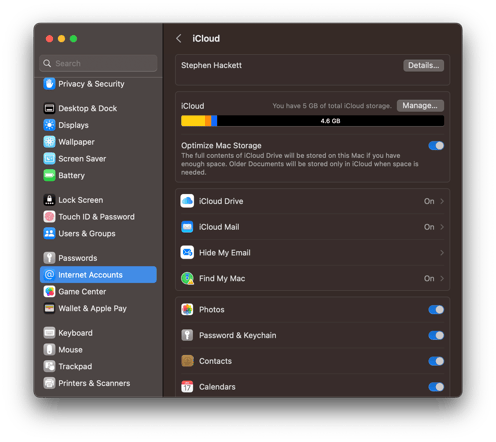496x442 pixels.
Task: Click the On status for Find My Mac
Action: (429, 278)
